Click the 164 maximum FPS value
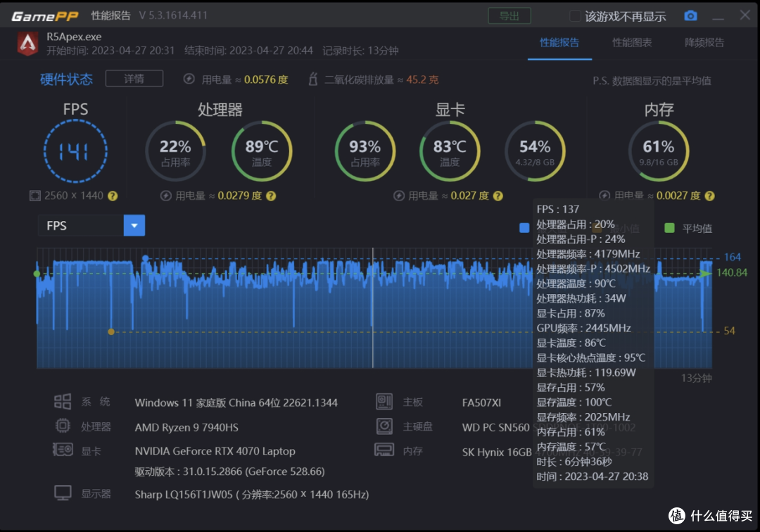The height and width of the screenshot is (532, 760). coord(733,258)
